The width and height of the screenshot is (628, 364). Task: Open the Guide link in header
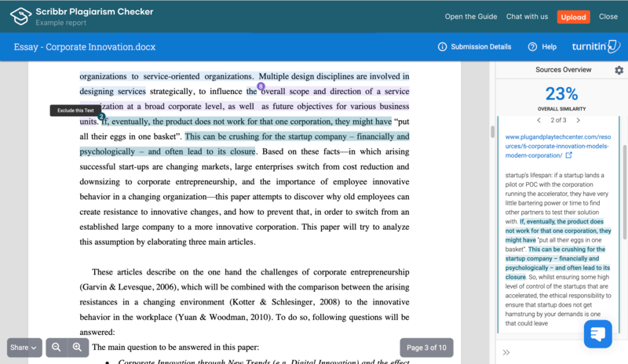coord(470,16)
